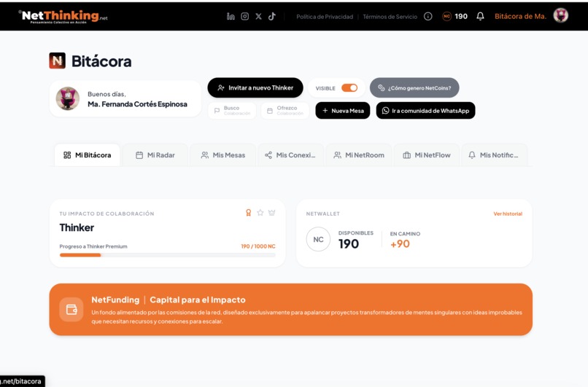Screen dimensions: 588x387
Task: Click the orange N Bitácora icon
Action: pos(57,60)
